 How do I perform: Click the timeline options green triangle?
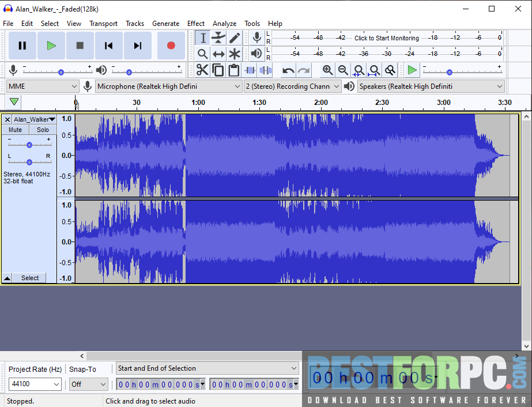click(14, 101)
